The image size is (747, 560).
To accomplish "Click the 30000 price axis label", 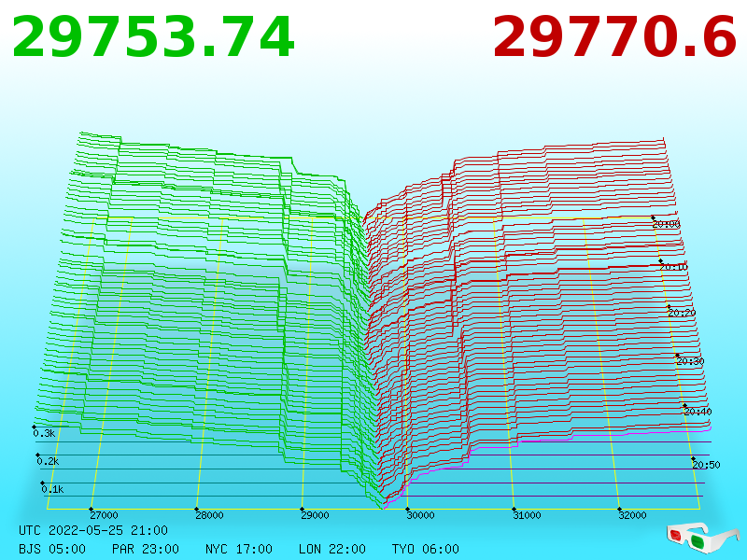I will pyautogui.click(x=420, y=515).
